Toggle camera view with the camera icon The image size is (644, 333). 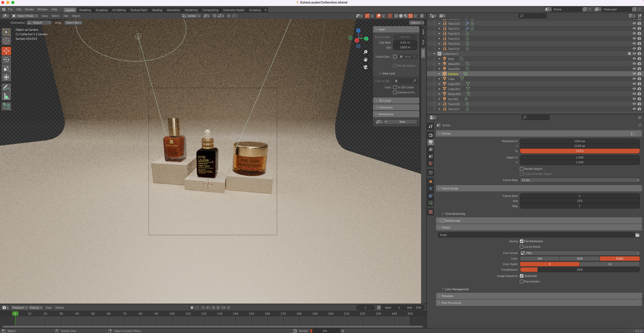tap(365, 67)
